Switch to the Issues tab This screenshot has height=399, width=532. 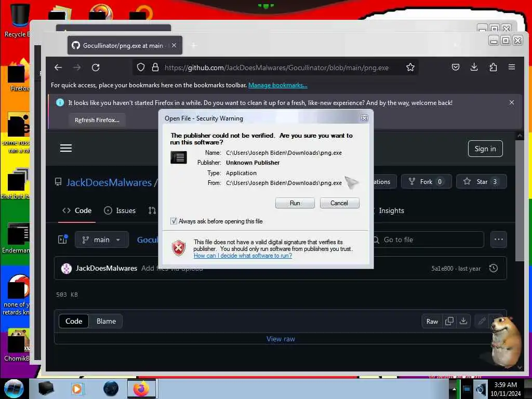[x=120, y=211]
